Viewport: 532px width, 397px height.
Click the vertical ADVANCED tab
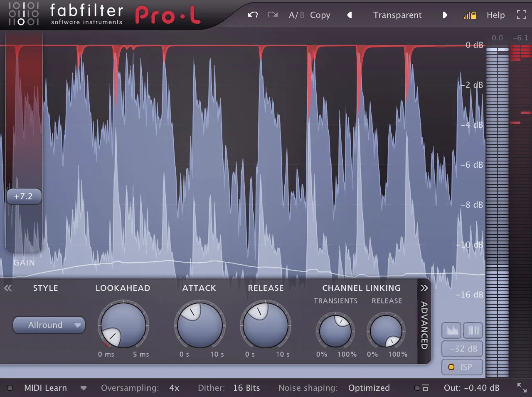pyautogui.click(x=424, y=325)
